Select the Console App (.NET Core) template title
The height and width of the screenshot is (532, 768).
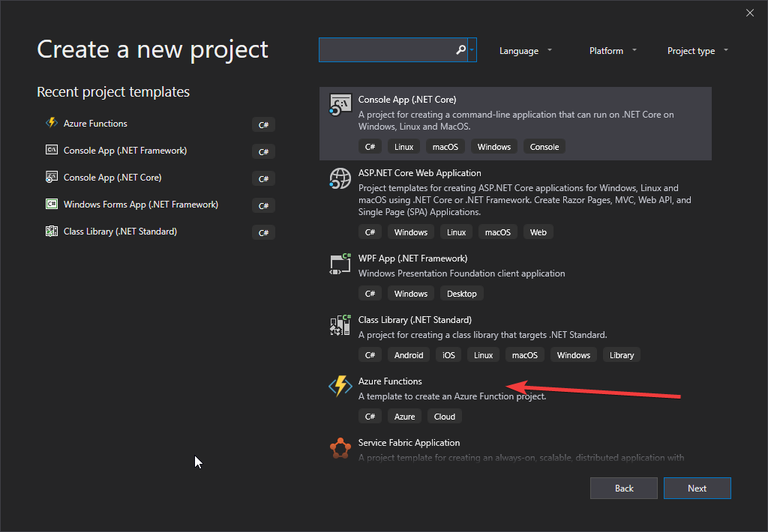coord(407,100)
